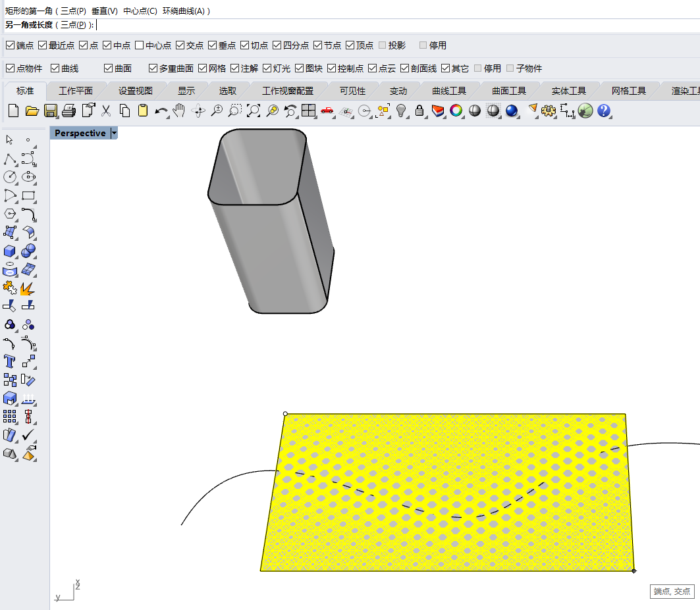700x610 pixels.
Task: Click the Print icon
Action: point(68,111)
